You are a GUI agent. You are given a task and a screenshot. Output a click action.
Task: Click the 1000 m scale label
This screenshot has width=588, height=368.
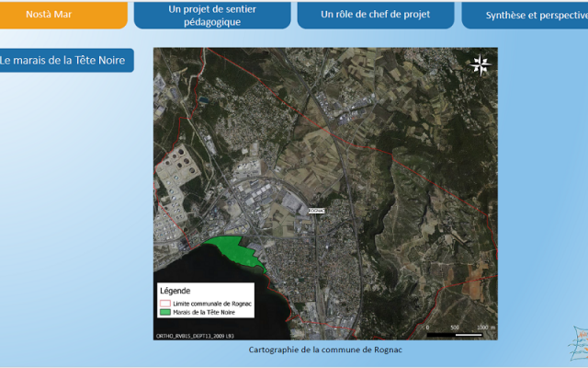point(485,327)
